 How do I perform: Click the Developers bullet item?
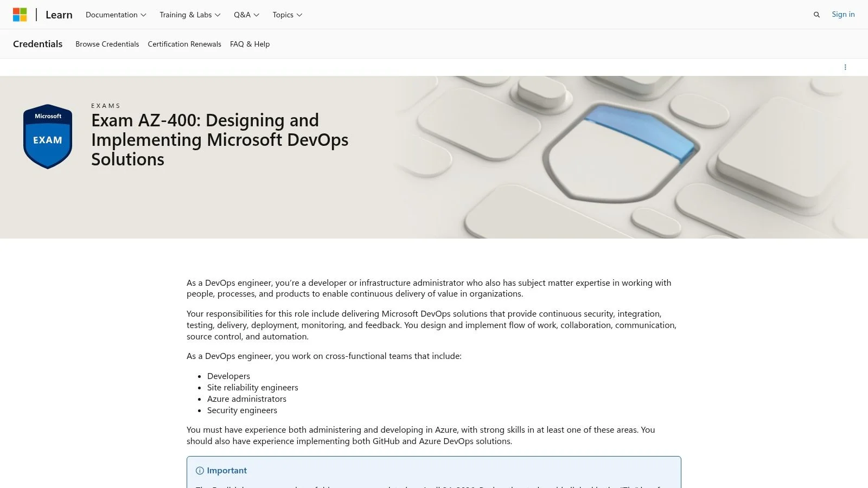tap(228, 376)
